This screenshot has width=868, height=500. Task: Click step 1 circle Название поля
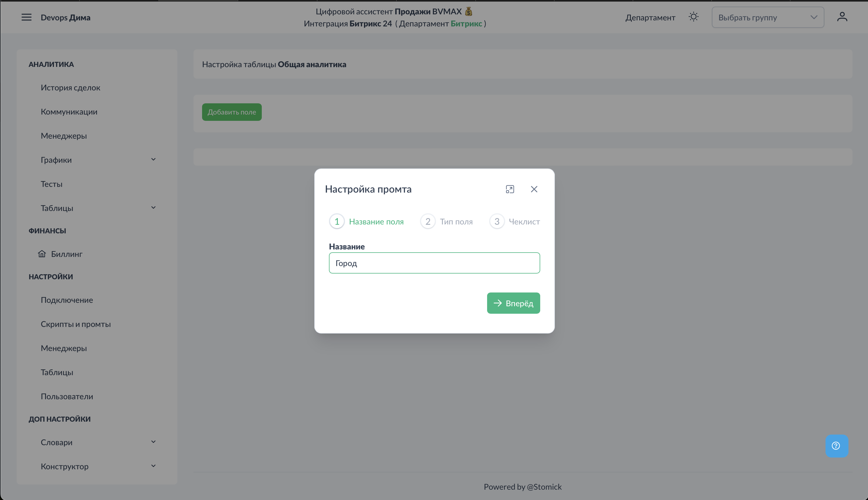(337, 222)
